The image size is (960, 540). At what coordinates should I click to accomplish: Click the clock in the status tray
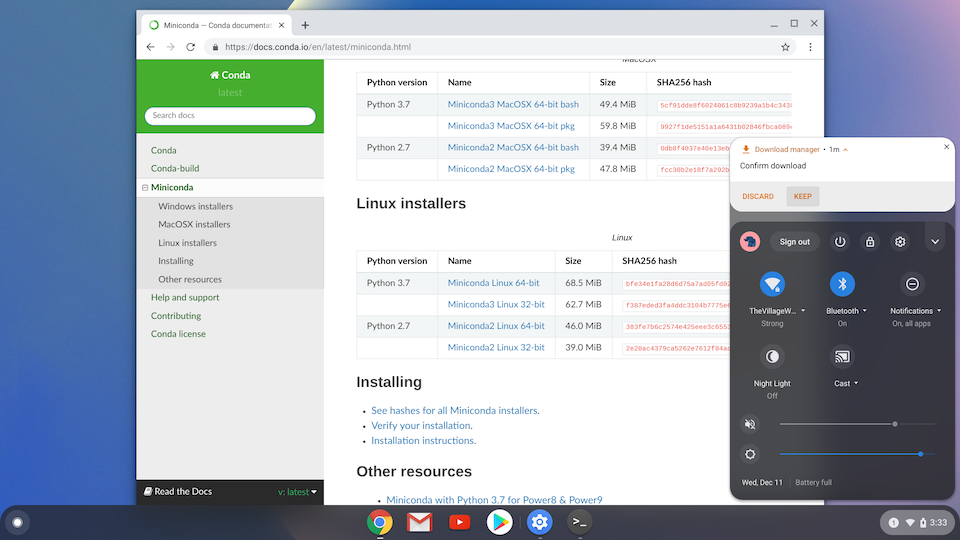(x=939, y=523)
